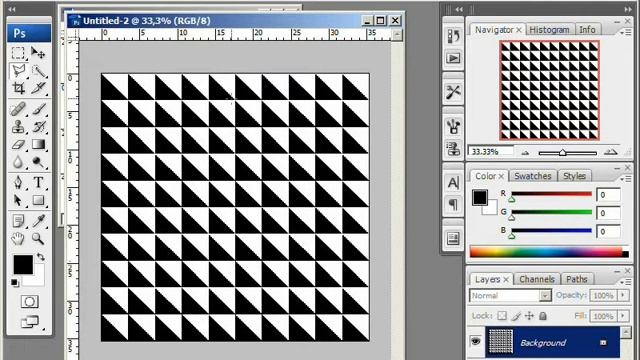The width and height of the screenshot is (640, 360).
Task: Switch to the Info tab
Action: [x=587, y=29]
